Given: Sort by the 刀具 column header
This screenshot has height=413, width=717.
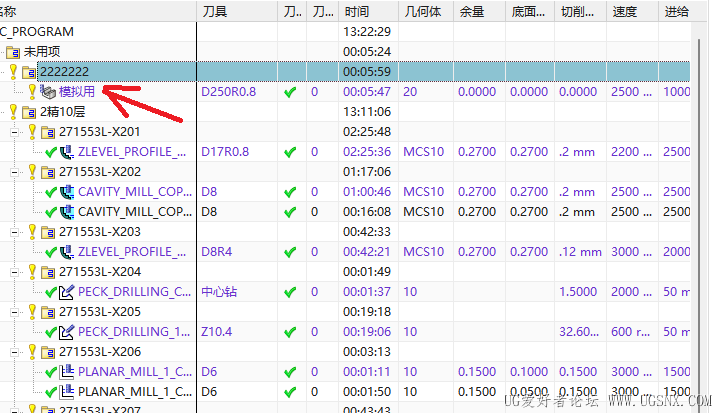Looking at the screenshot, I should tap(237, 11).
